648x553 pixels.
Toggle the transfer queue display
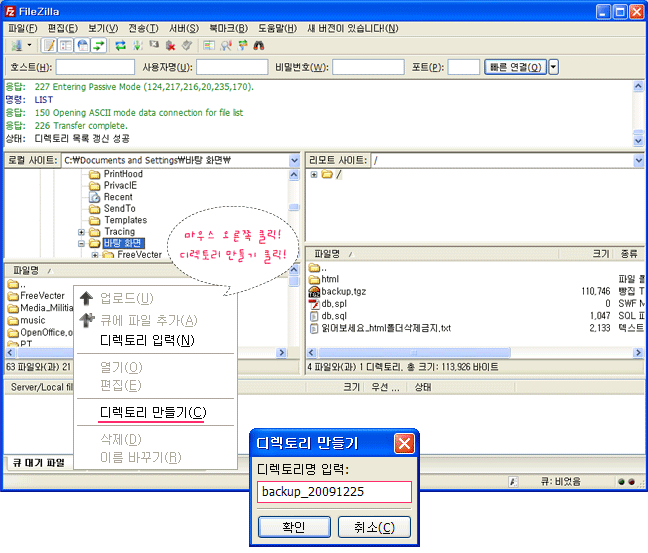tap(99, 45)
